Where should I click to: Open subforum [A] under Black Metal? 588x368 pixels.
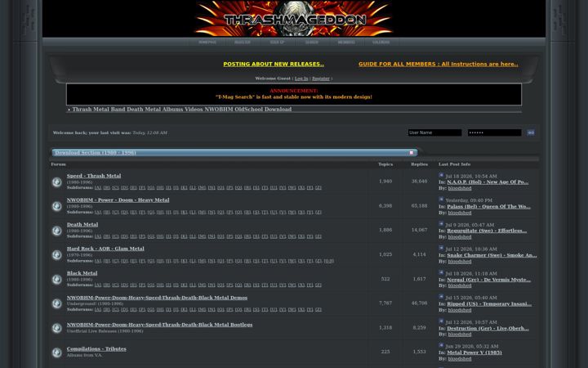[98, 285]
